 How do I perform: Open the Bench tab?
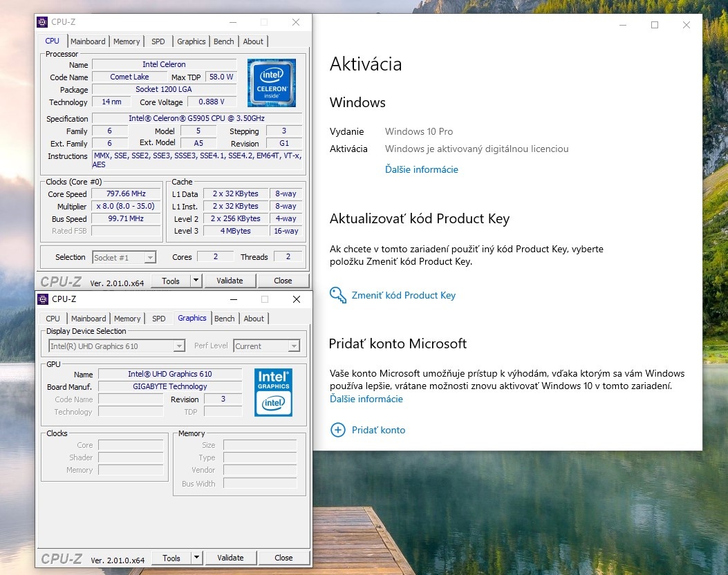tap(223, 41)
